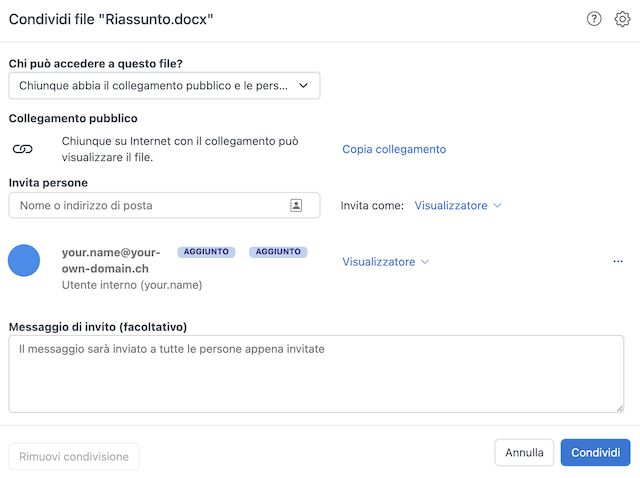
Task: Click into the invitation message text area
Action: point(316,374)
